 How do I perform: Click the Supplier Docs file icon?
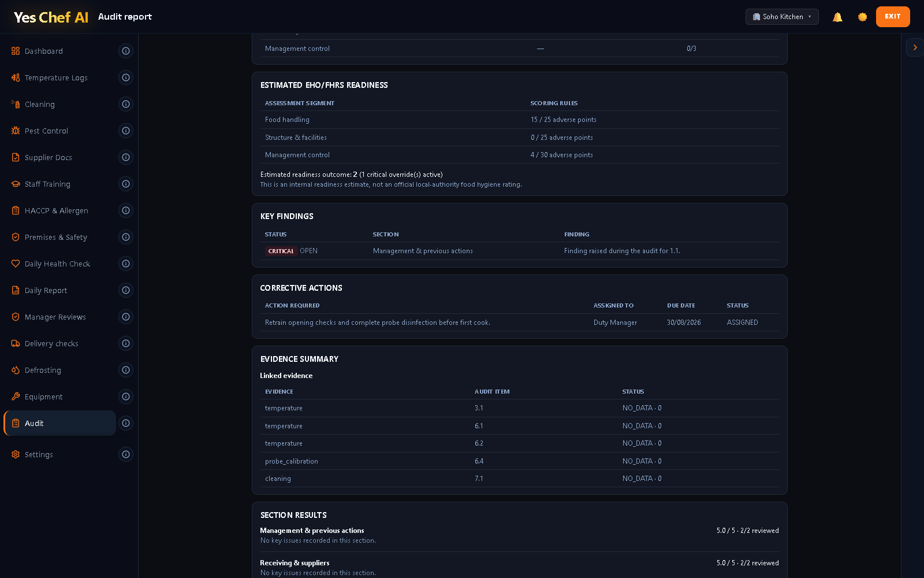point(16,157)
